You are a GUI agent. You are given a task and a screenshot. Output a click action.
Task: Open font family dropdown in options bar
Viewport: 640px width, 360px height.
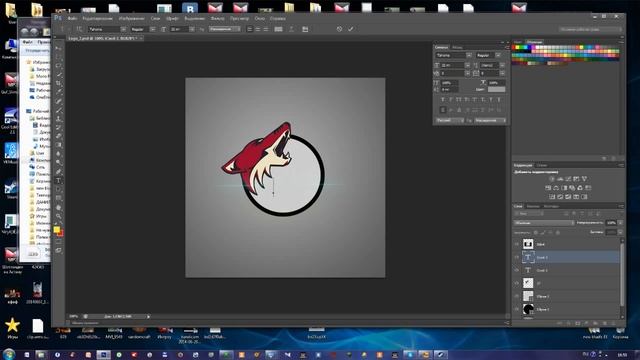tap(123, 29)
